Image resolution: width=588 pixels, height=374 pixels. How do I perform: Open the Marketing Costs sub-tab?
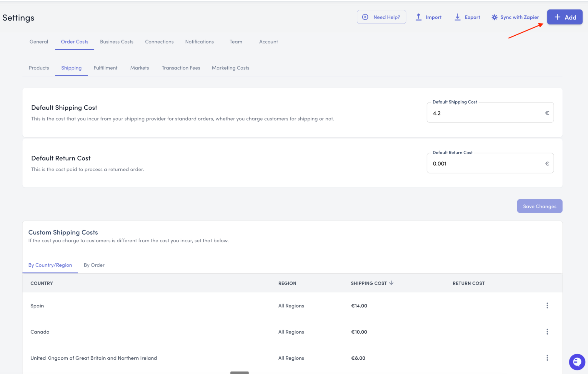(230, 68)
